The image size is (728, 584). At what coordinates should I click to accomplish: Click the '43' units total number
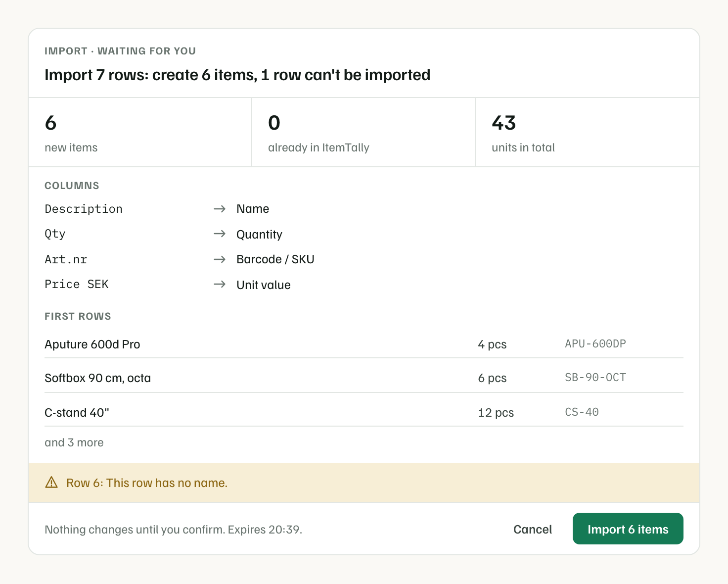[504, 123]
